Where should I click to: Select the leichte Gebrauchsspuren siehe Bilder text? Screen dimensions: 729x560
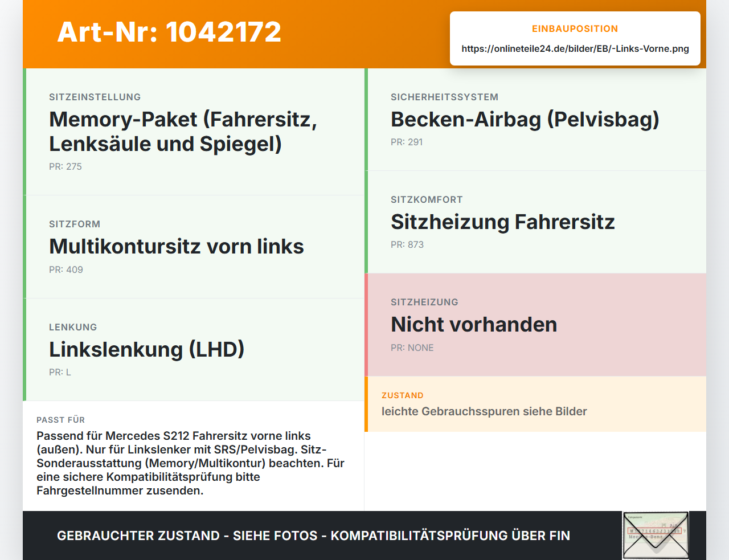click(484, 411)
